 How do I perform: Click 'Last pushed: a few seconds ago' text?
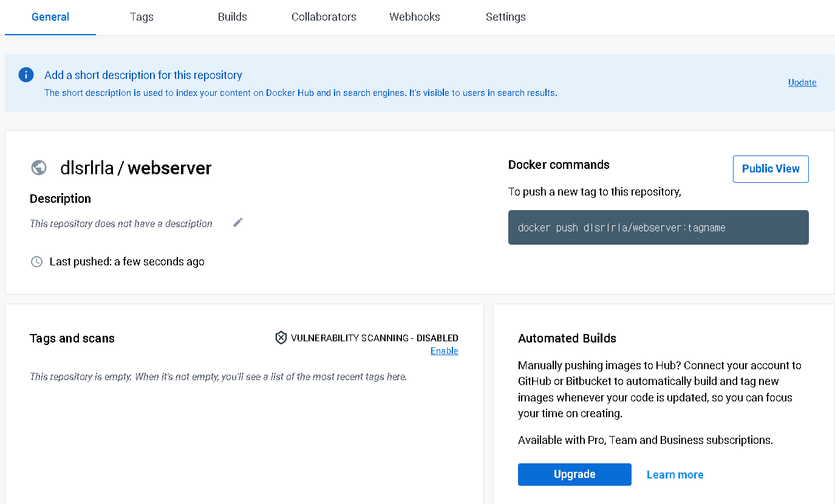[127, 262]
